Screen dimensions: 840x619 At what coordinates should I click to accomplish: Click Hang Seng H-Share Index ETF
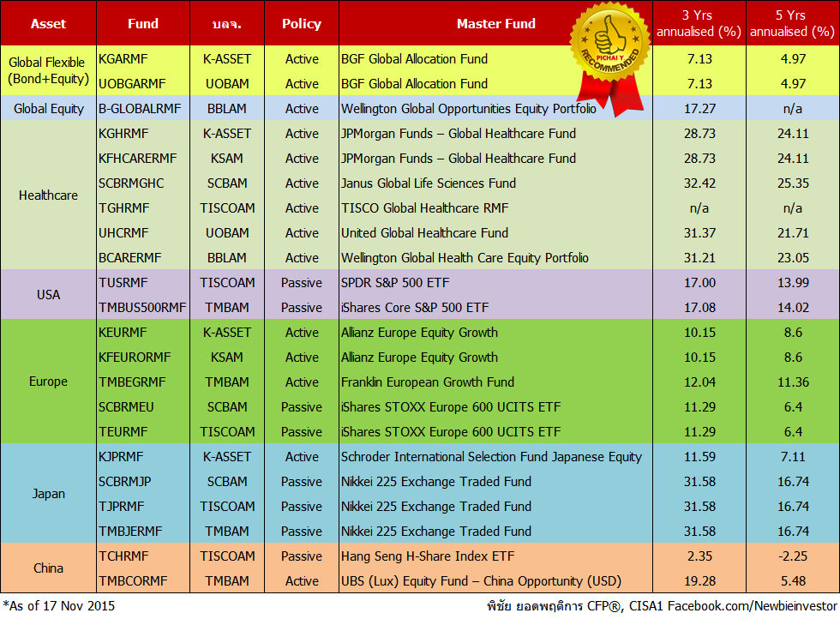[x=428, y=556]
